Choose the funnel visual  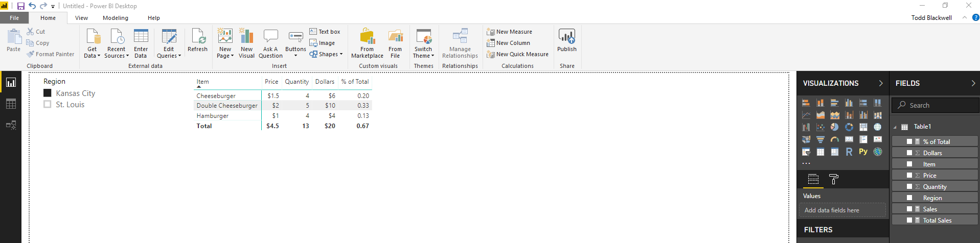pos(821,139)
